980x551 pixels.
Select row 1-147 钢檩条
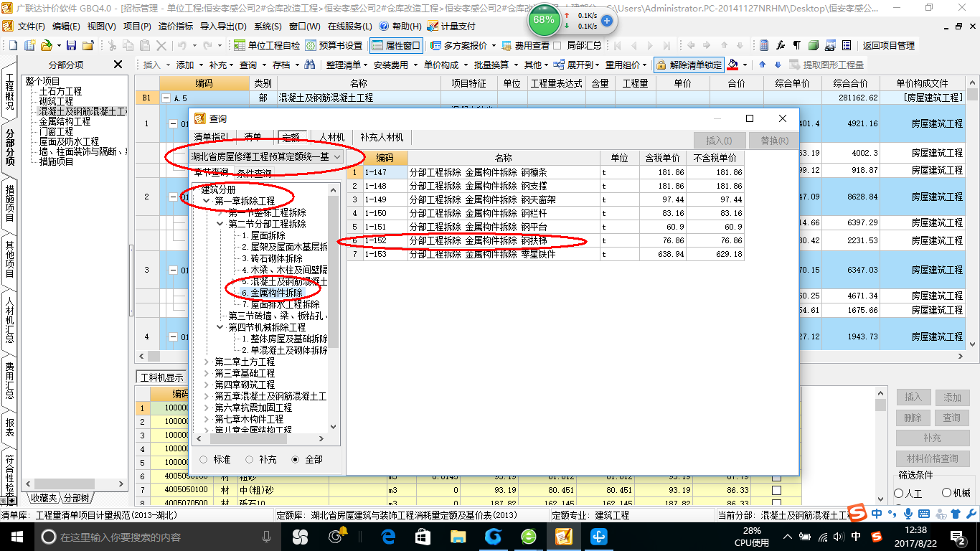[x=547, y=173]
